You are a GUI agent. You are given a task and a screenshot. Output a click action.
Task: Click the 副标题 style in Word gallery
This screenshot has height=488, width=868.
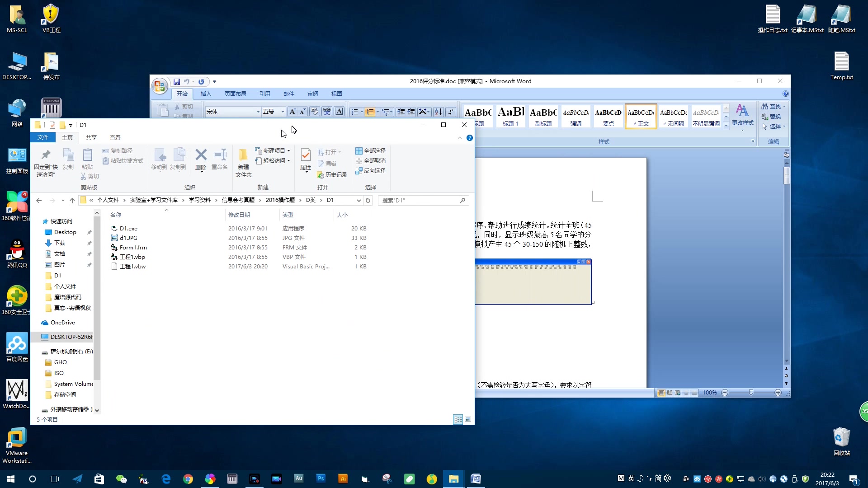tap(543, 116)
